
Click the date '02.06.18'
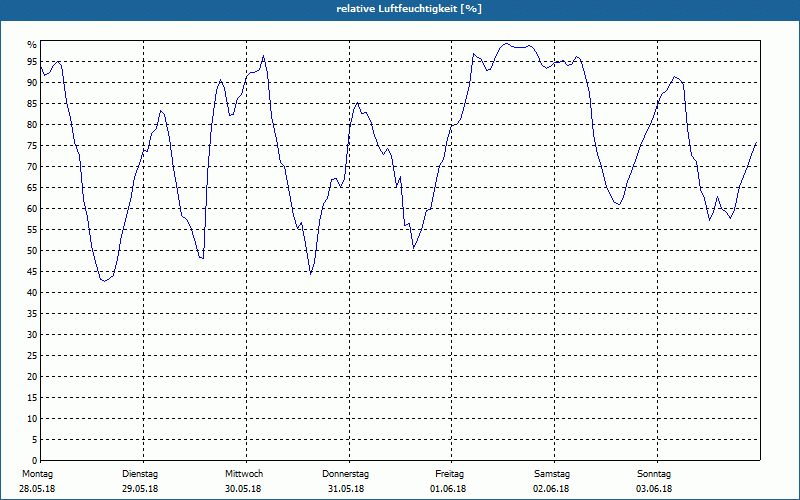[551, 489]
